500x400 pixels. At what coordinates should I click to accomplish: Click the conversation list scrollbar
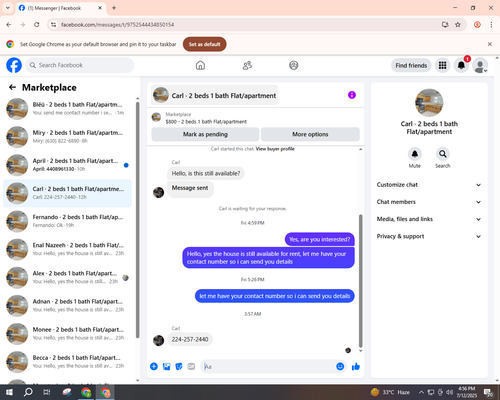(138, 220)
